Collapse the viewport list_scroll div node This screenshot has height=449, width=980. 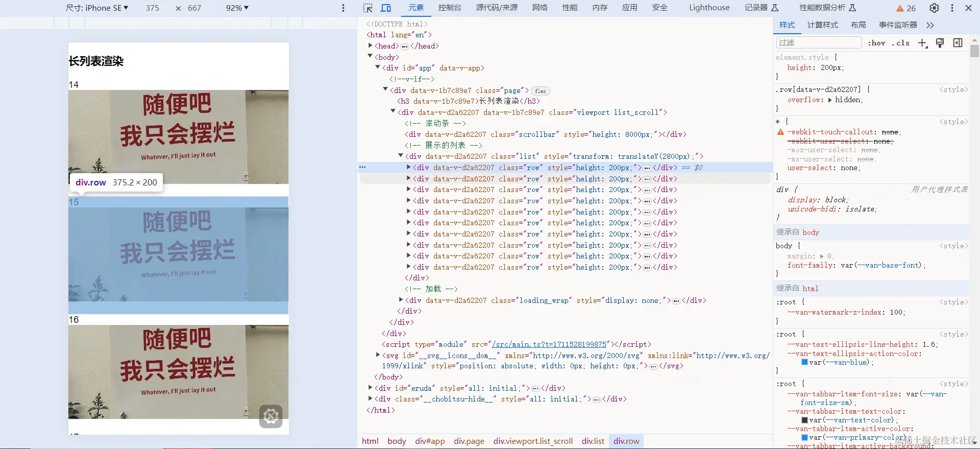click(393, 112)
